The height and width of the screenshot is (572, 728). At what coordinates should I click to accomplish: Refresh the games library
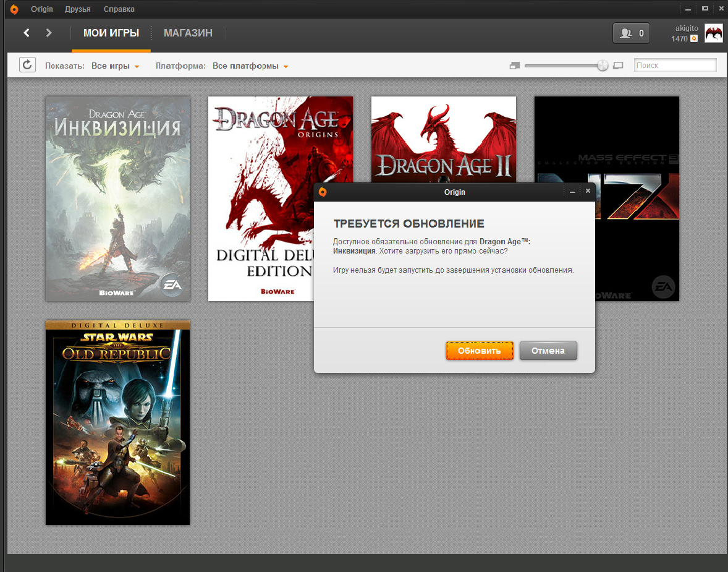(x=27, y=64)
